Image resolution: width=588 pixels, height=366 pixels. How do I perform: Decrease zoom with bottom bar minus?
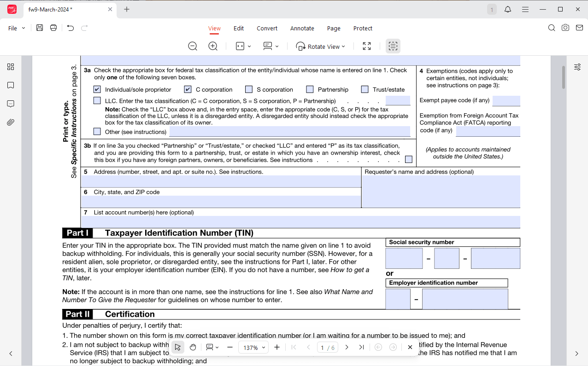coord(230,347)
